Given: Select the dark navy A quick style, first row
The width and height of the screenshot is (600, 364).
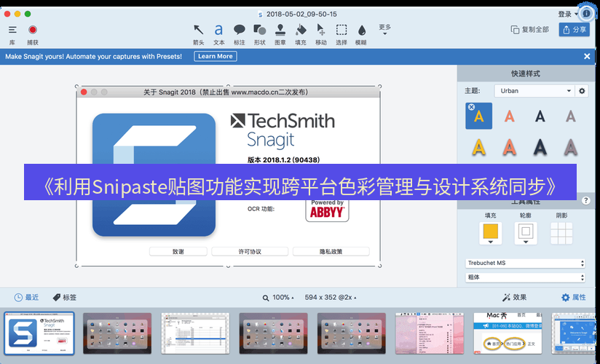Looking at the screenshot, I should (x=540, y=116).
